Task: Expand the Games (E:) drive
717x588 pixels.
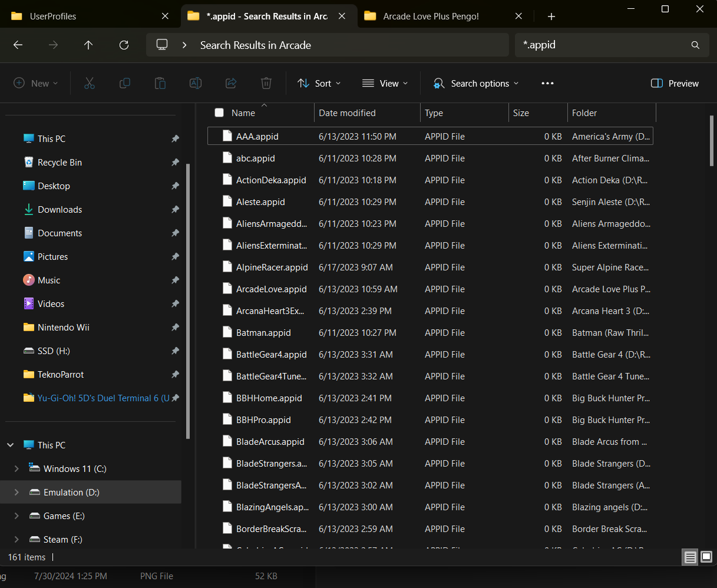Action: tap(16, 516)
